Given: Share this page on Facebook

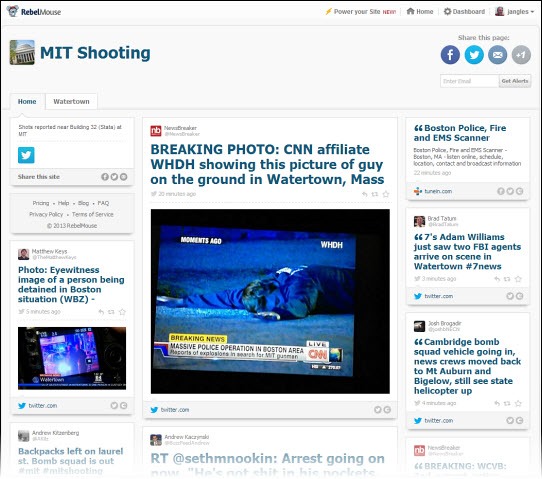Looking at the screenshot, I should pos(450,55).
